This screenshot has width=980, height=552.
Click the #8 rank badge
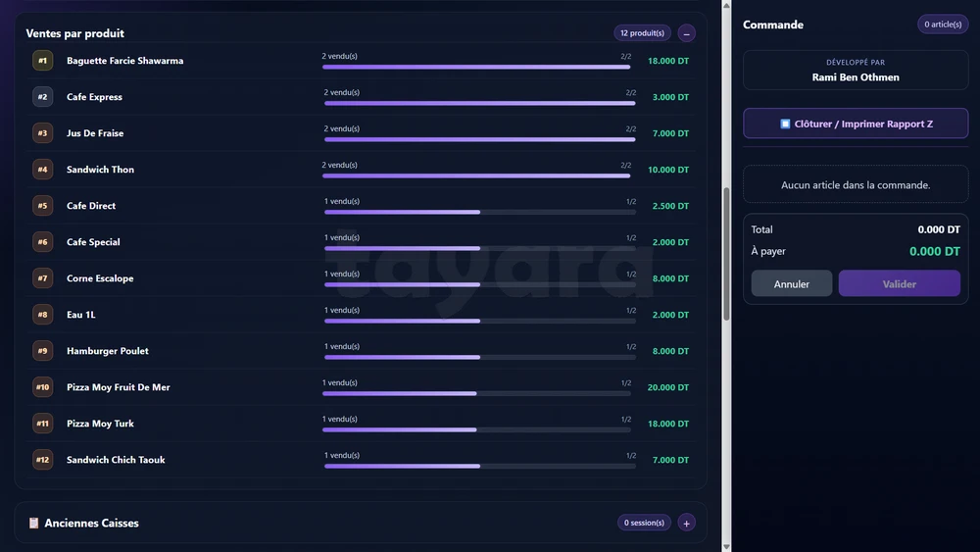(x=42, y=315)
